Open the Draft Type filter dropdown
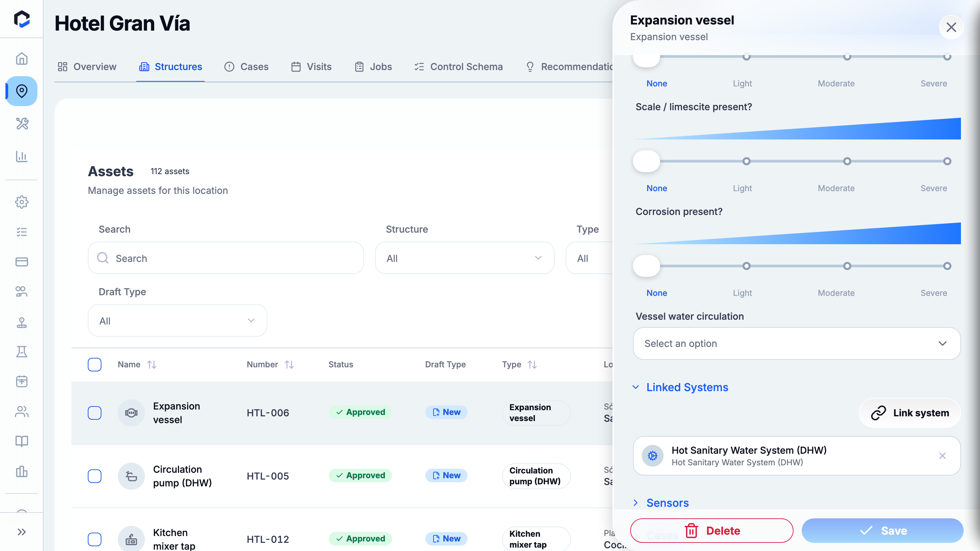The height and width of the screenshot is (551, 980). pyautogui.click(x=177, y=320)
